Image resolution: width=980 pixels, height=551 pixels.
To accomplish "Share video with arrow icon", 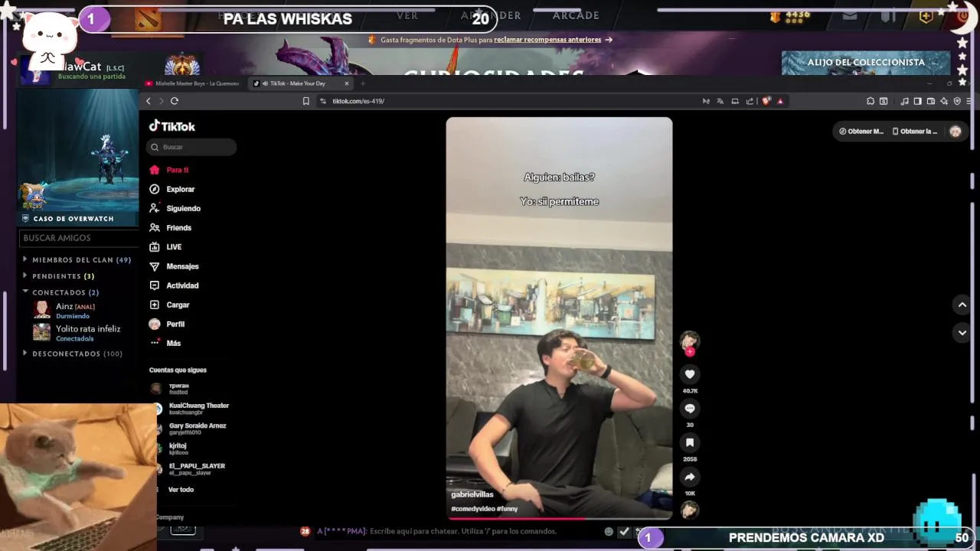I will [x=690, y=477].
